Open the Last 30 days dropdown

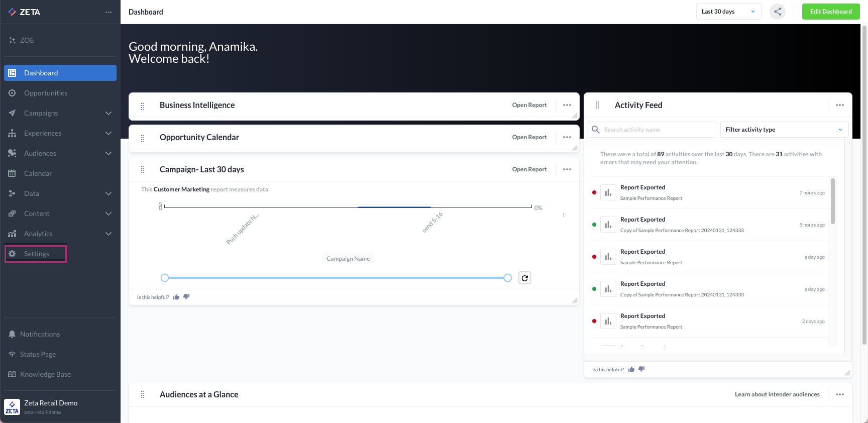(728, 12)
